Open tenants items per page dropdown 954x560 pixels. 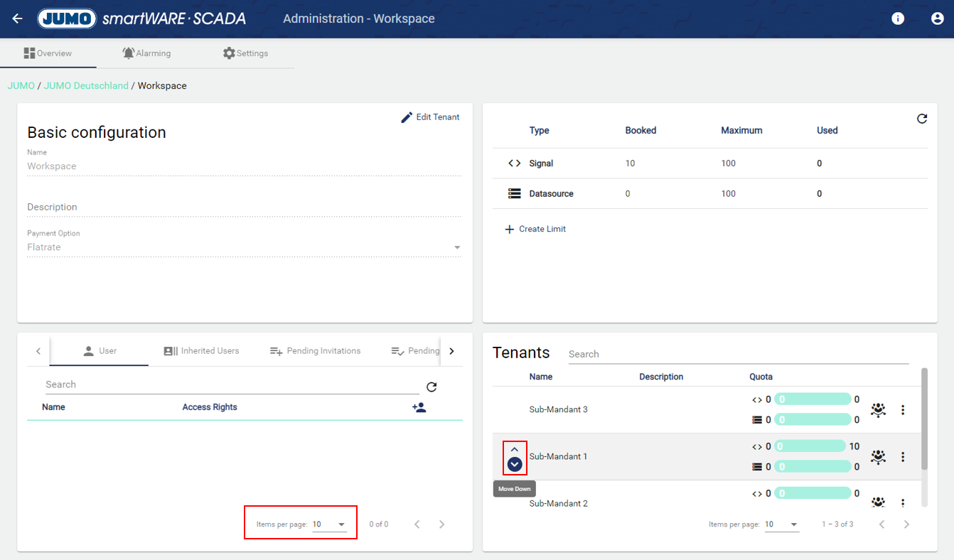click(781, 524)
